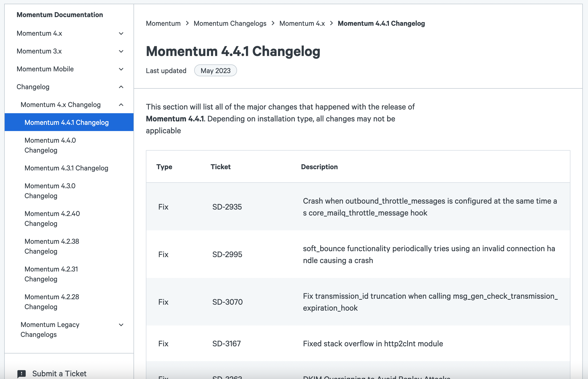The height and width of the screenshot is (379, 588).
Task: Collapse the Changelog section chevron
Action: [121, 87]
